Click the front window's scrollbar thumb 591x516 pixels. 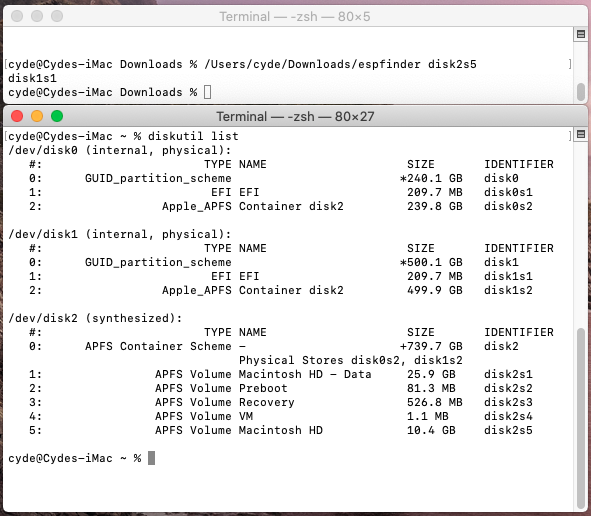581,418
